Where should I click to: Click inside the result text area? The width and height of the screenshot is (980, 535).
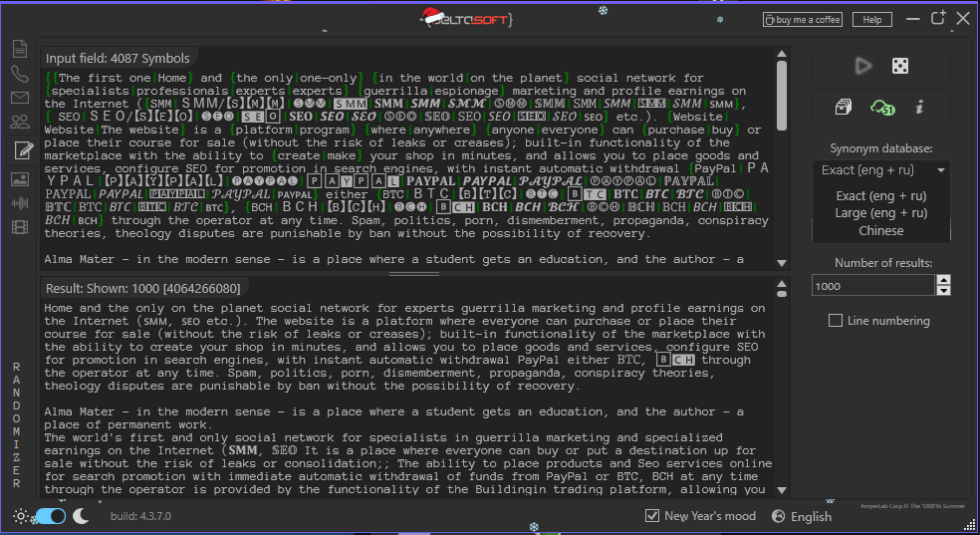pyautogui.click(x=408, y=399)
